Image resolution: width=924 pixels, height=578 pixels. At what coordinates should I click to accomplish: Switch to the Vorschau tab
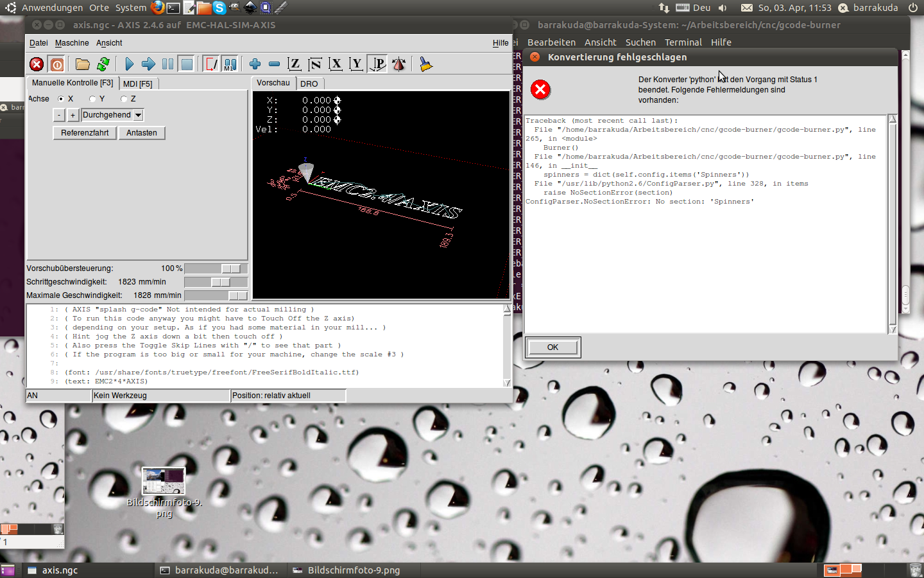click(x=273, y=83)
